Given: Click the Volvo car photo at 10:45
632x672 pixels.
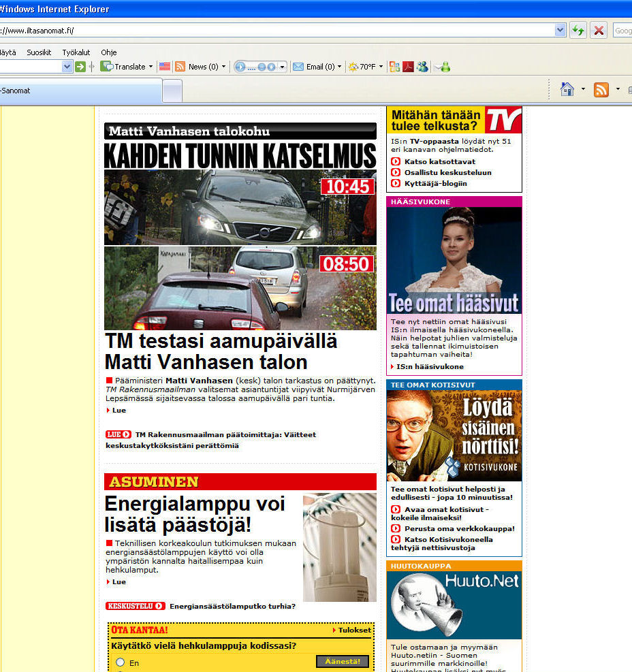Looking at the screenshot, I should click(240, 207).
